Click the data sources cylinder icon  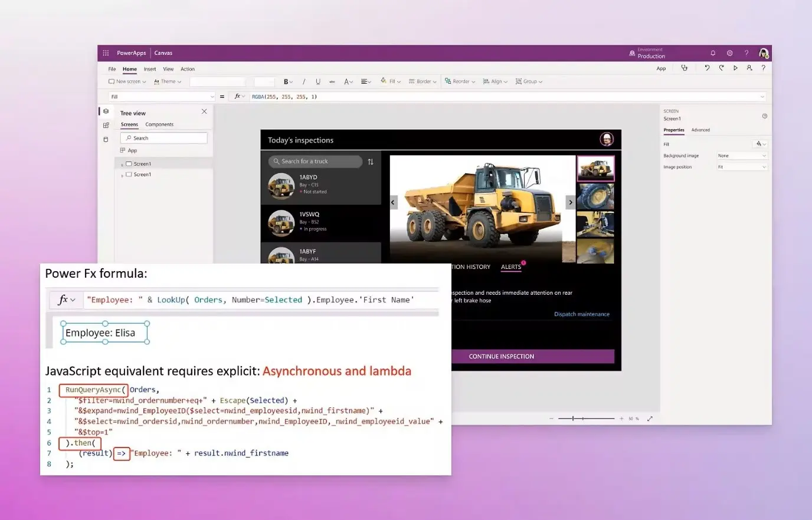pyautogui.click(x=106, y=140)
